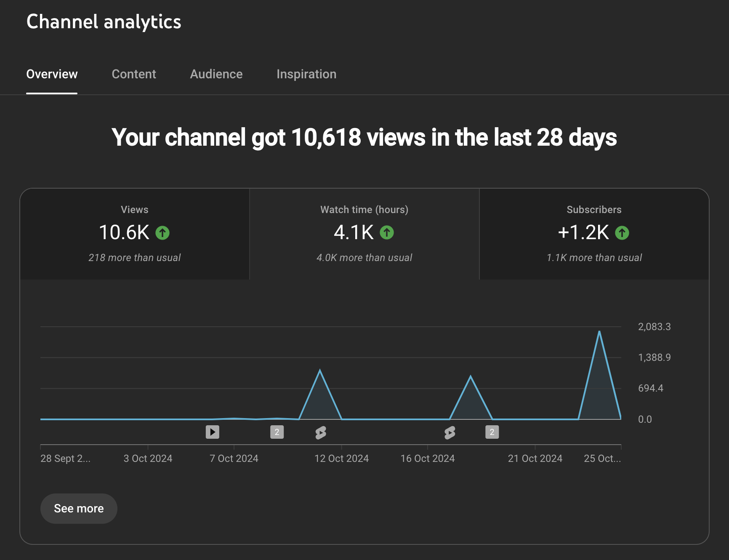Viewport: 729px width, 560px height.
Task: Select the Watch time (hours) metric card
Action: click(x=364, y=234)
